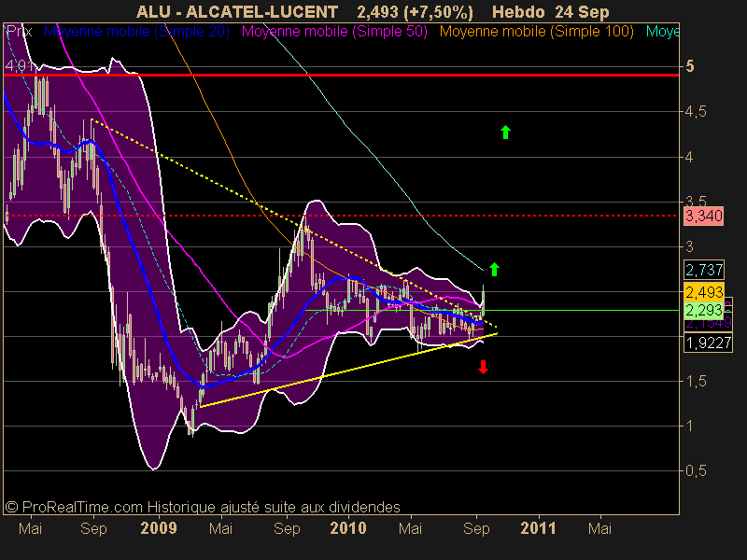Viewport: 747px width, 560px height.
Task: Click the Mai label right after 2011
Action: pos(599,528)
